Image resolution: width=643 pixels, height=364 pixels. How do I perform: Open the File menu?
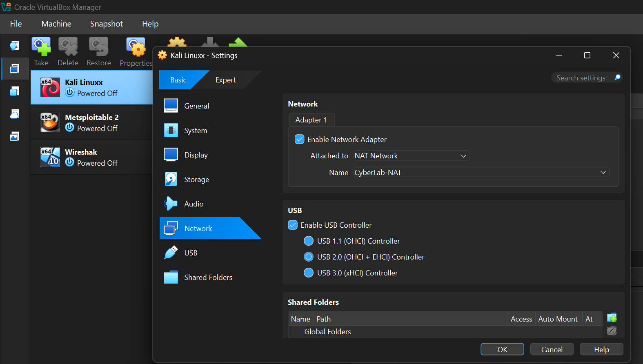pyautogui.click(x=16, y=24)
